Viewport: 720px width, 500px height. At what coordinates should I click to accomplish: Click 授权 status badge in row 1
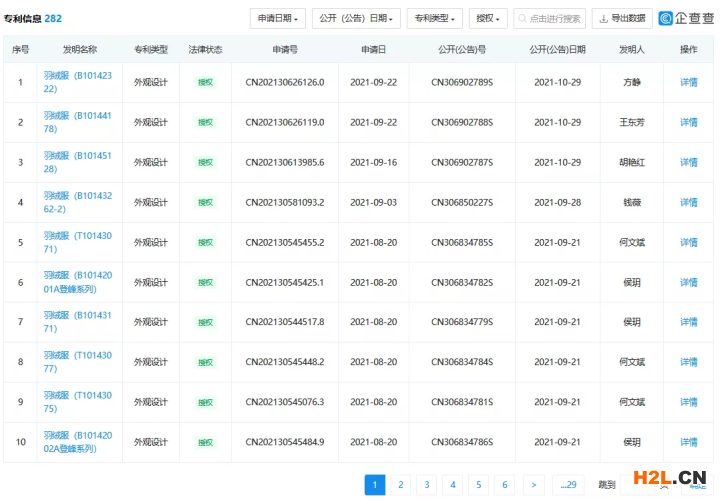pyautogui.click(x=205, y=82)
